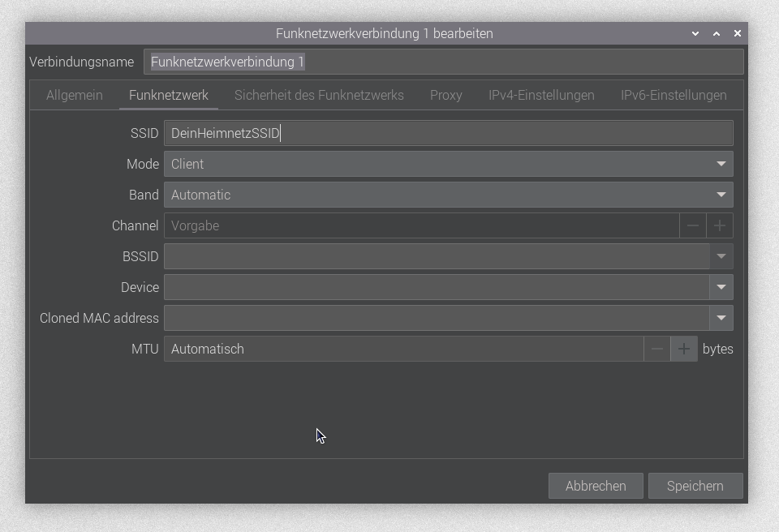Click Abbrechen to cancel
This screenshot has width=779, height=532.
[596, 486]
